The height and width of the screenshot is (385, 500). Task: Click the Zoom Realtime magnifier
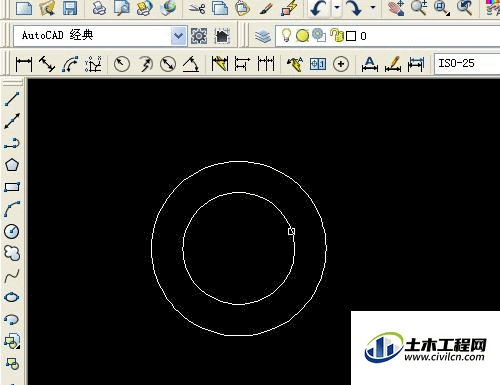[419, 7]
